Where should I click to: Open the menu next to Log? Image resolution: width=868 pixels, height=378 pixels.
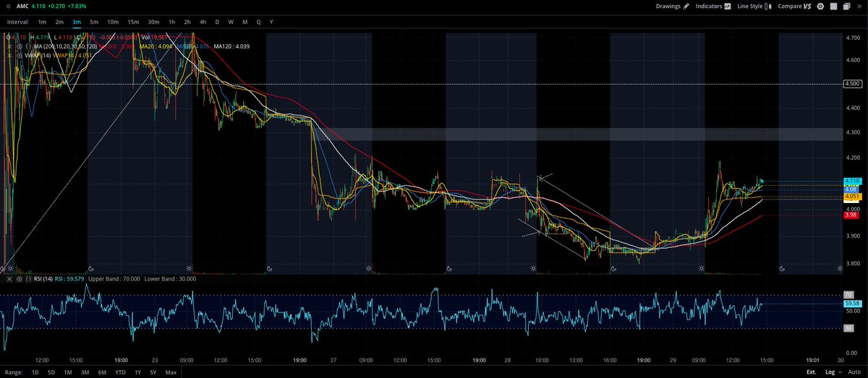(841, 372)
